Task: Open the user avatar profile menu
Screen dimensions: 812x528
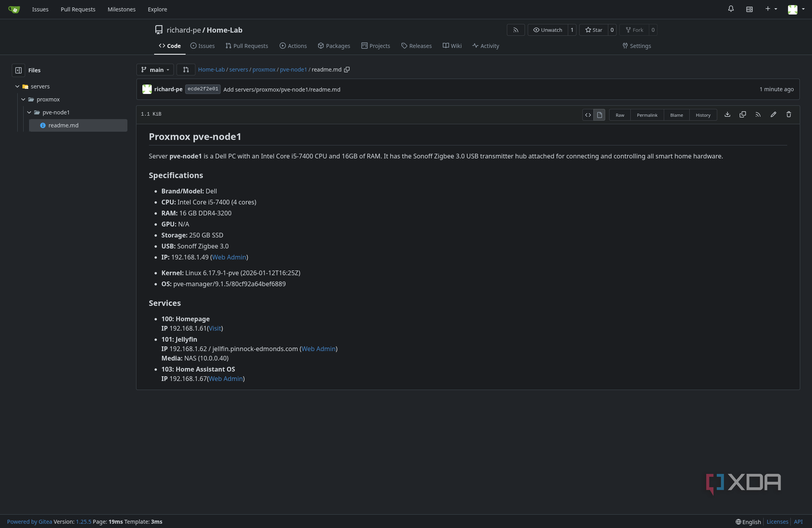Action: tap(796, 9)
